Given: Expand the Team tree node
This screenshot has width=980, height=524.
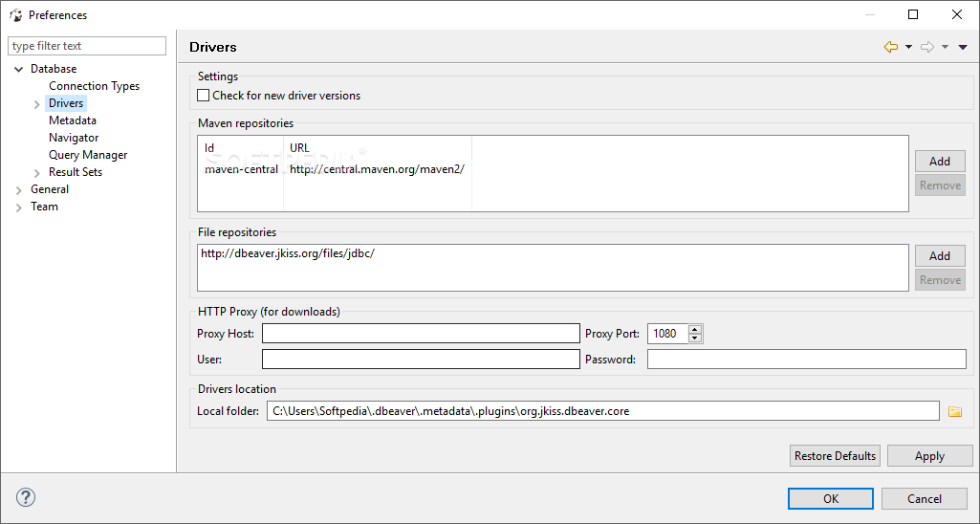Looking at the screenshot, I should [x=19, y=207].
